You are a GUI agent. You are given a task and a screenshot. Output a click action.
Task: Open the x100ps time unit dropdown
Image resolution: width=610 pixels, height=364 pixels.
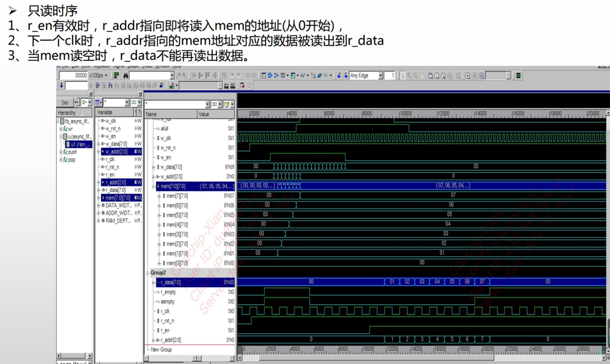(106, 76)
